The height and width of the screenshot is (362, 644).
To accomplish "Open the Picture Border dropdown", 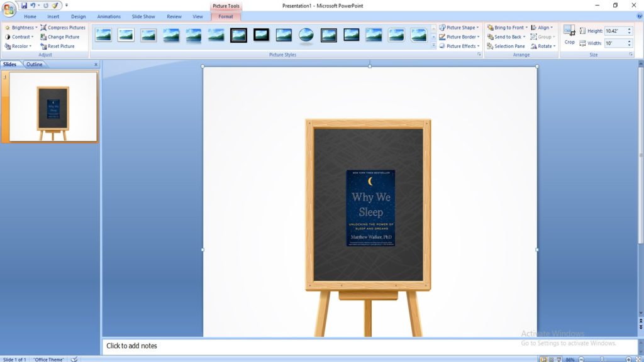I will point(459,36).
